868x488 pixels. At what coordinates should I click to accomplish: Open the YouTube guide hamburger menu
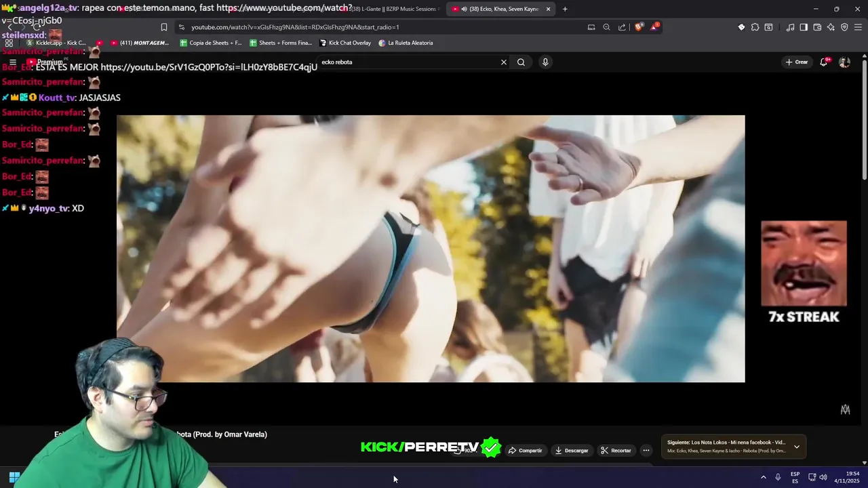(x=12, y=62)
